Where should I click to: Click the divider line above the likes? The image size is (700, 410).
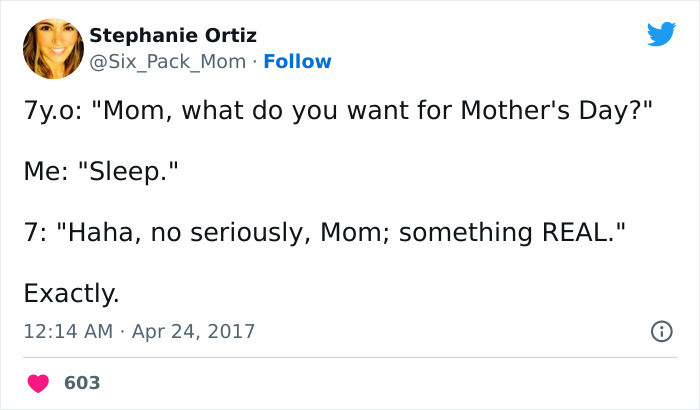click(350, 357)
